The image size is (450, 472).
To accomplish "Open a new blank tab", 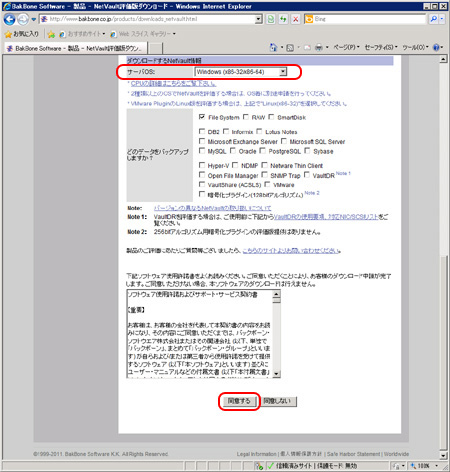I will pyautogui.click(x=155, y=48).
